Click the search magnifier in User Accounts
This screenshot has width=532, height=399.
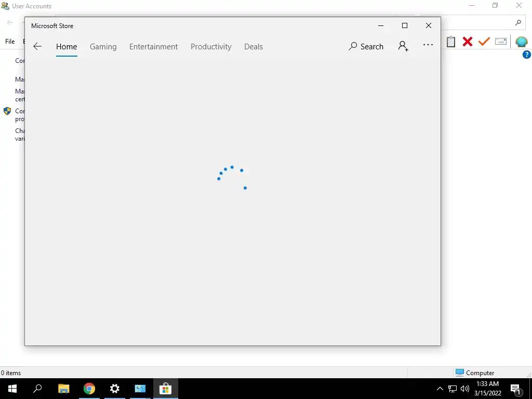518,23
